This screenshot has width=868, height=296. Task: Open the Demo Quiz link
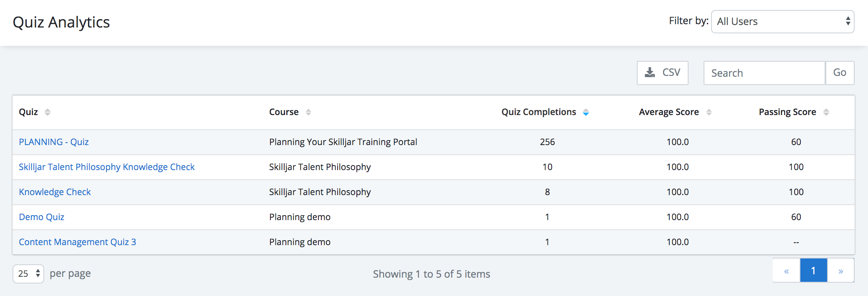click(42, 217)
